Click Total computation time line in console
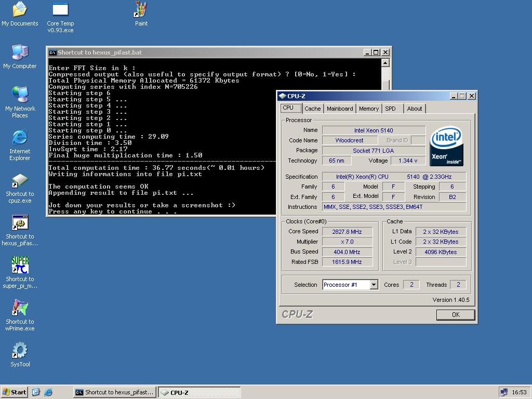 pos(156,168)
